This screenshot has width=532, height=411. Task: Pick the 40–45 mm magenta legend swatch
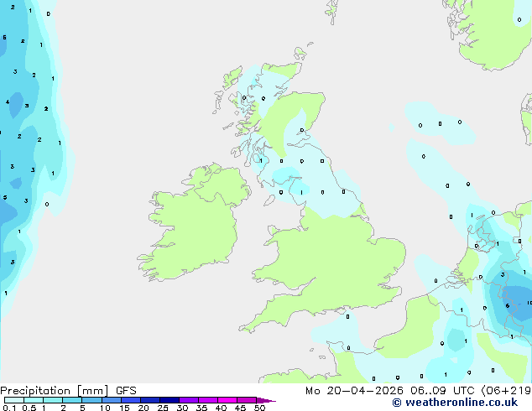[227, 400]
